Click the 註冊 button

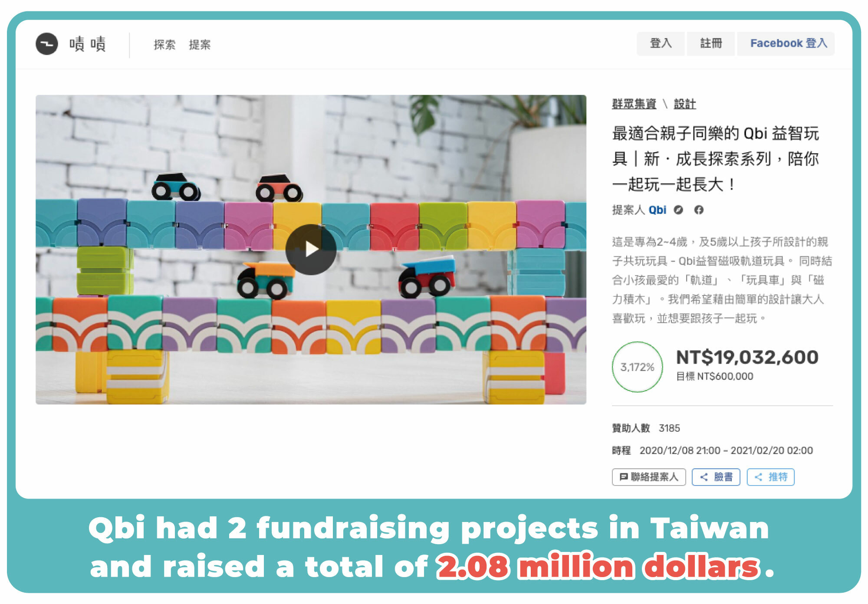(711, 43)
